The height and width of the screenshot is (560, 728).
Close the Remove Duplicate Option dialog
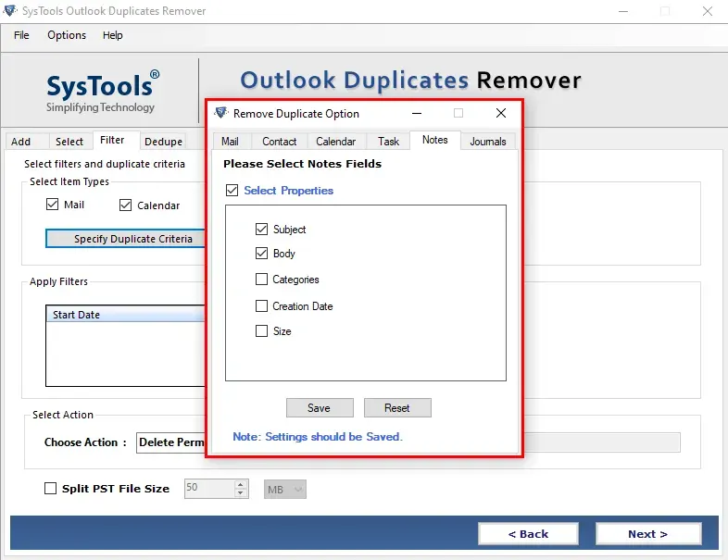tap(500, 113)
